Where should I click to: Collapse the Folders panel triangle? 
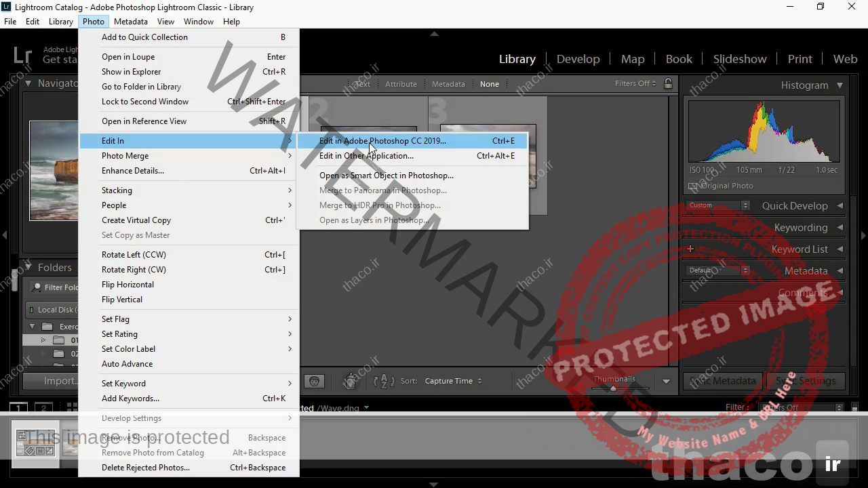[x=28, y=267]
